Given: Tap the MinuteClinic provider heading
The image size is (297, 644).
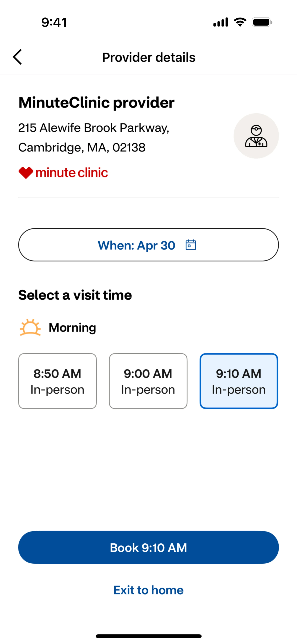Looking at the screenshot, I should pyautogui.click(x=97, y=102).
